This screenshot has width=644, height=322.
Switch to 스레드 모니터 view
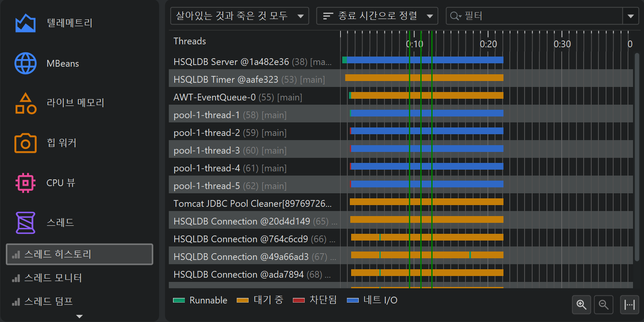pyautogui.click(x=53, y=278)
